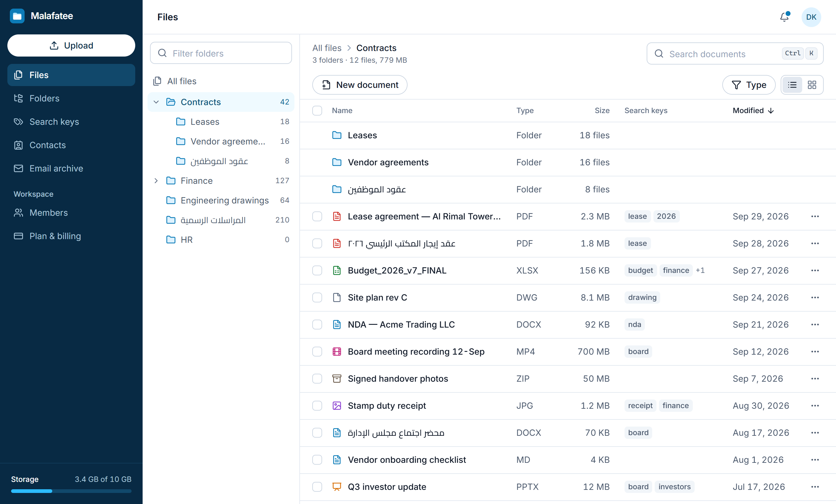
Task: Tick the select-all checkbox in table header
Action: 317,111
